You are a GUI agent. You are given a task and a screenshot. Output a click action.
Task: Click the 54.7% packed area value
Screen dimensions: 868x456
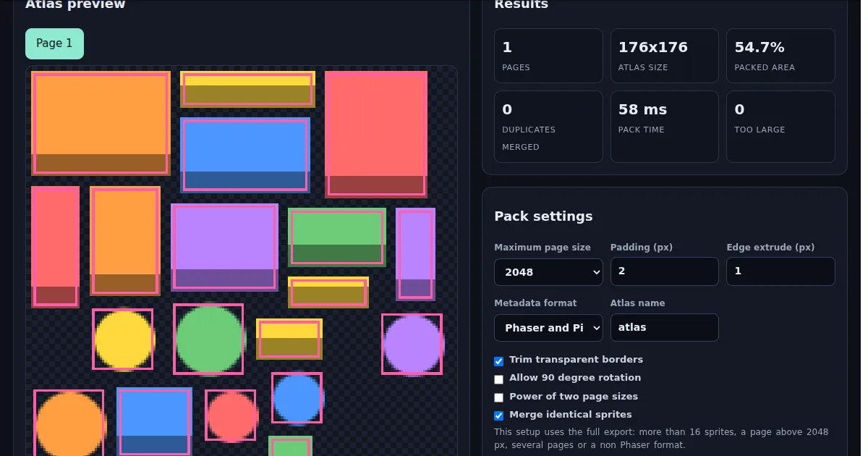tap(759, 47)
